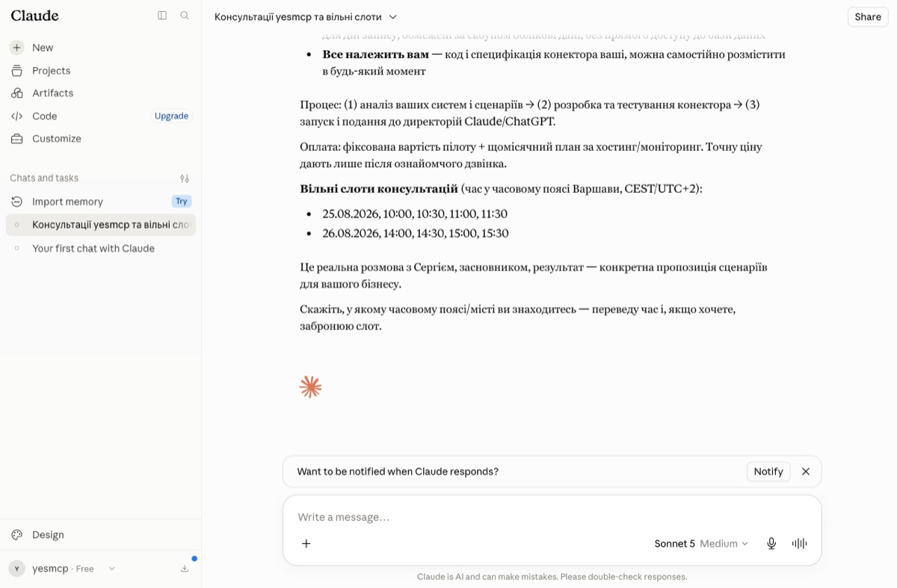
Task: Click the Free plan label
Action: click(x=85, y=569)
